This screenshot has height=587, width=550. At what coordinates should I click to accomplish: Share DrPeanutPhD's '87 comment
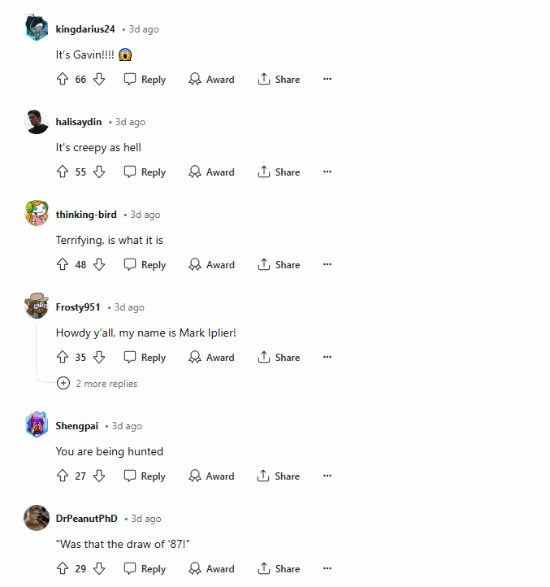click(x=279, y=568)
